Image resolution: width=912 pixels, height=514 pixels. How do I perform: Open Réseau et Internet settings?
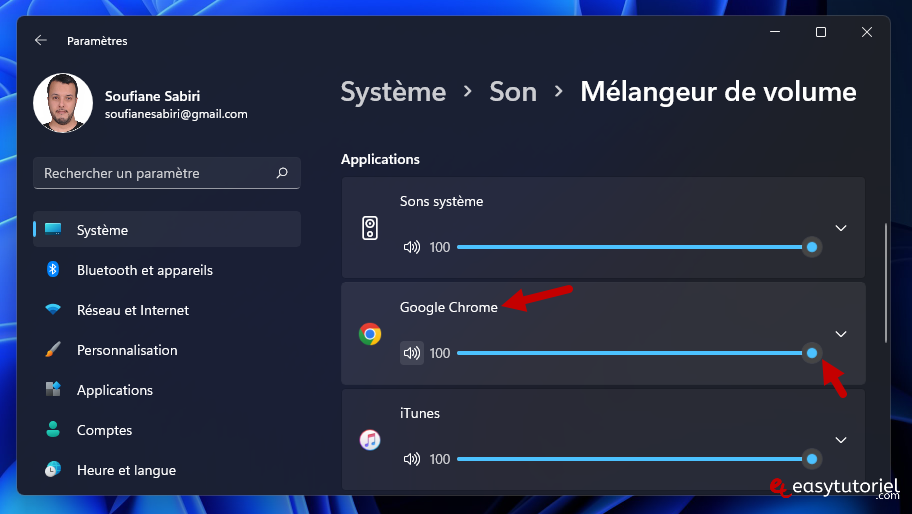pyautogui.click(x=167, y=310)
